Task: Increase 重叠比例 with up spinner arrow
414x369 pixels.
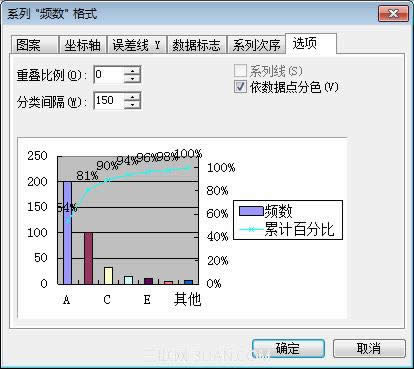Action: 132,71
